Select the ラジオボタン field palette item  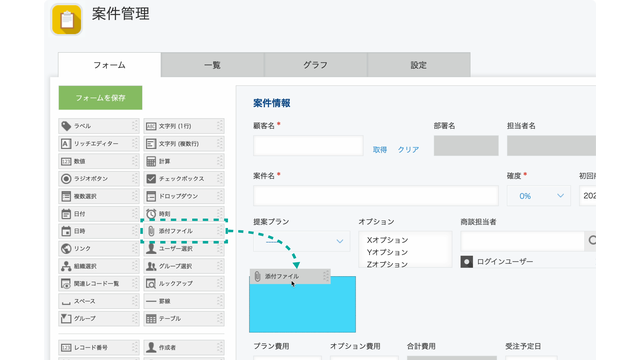tap(99, 179)
